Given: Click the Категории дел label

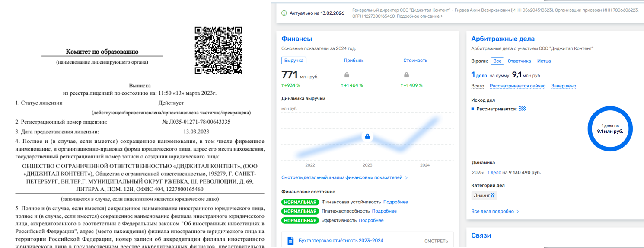Looking at the screenshot, I should (488, 185).
